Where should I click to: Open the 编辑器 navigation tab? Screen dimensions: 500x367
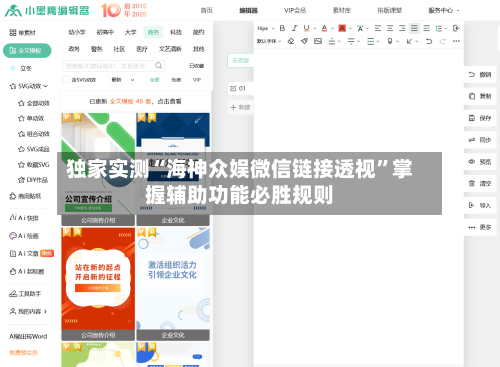[248, 10]
